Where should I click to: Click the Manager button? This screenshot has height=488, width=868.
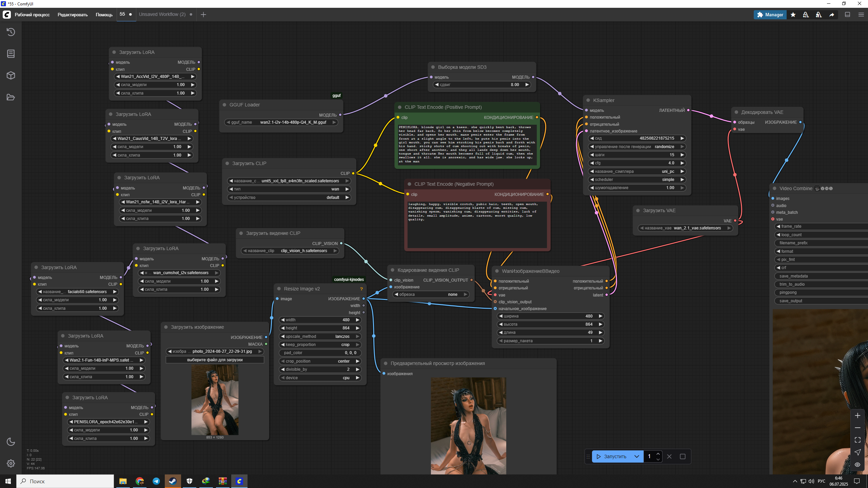click(770, 15)
